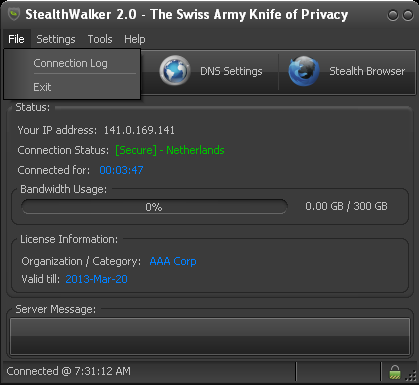Viewport: 419px width, 385px height.
Task: Click the AAA Corp organization link
Action: click(x=173, y=261)
